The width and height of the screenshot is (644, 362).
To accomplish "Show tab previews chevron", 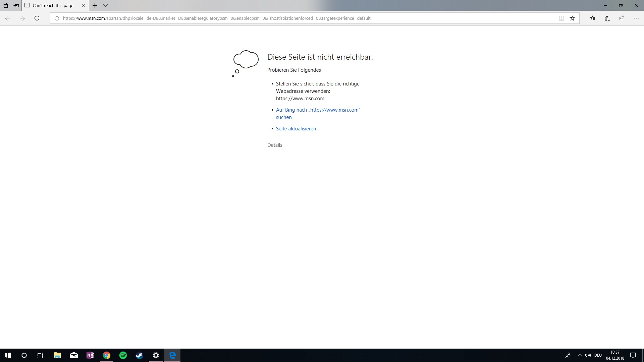I will 105,5.
